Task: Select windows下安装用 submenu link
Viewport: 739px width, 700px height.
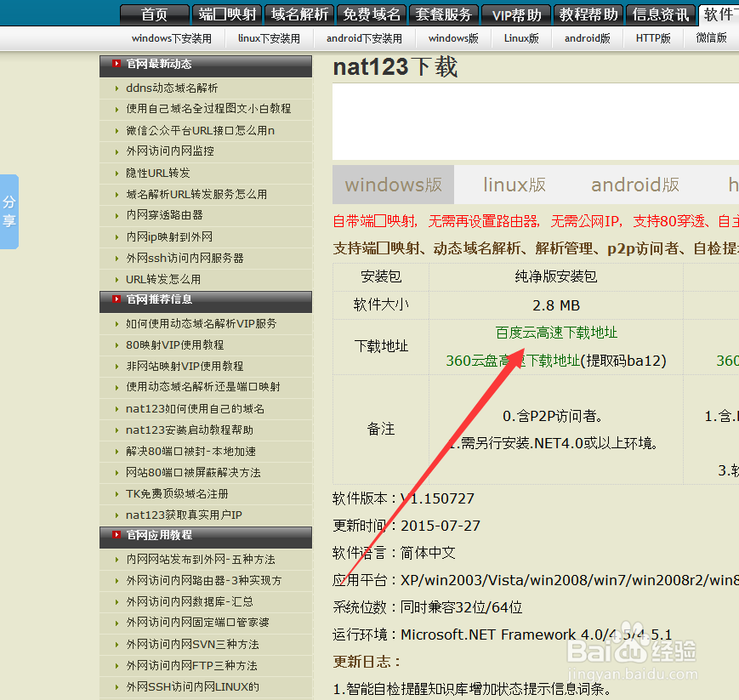Action: 172,38
